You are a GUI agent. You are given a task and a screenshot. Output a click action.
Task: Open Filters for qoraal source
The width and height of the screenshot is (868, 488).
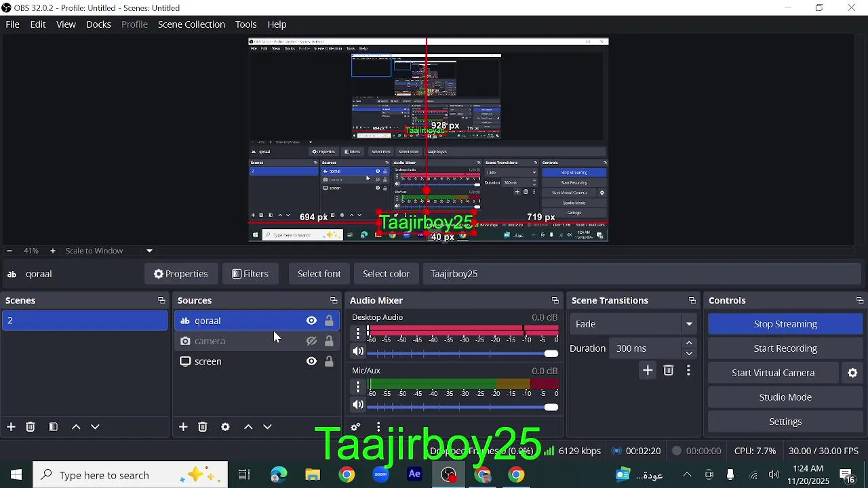[x=250, y=274]
